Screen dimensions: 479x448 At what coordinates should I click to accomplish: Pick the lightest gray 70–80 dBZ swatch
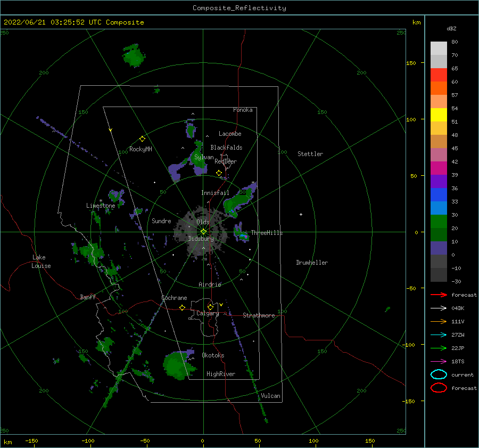tap(439, 48)
